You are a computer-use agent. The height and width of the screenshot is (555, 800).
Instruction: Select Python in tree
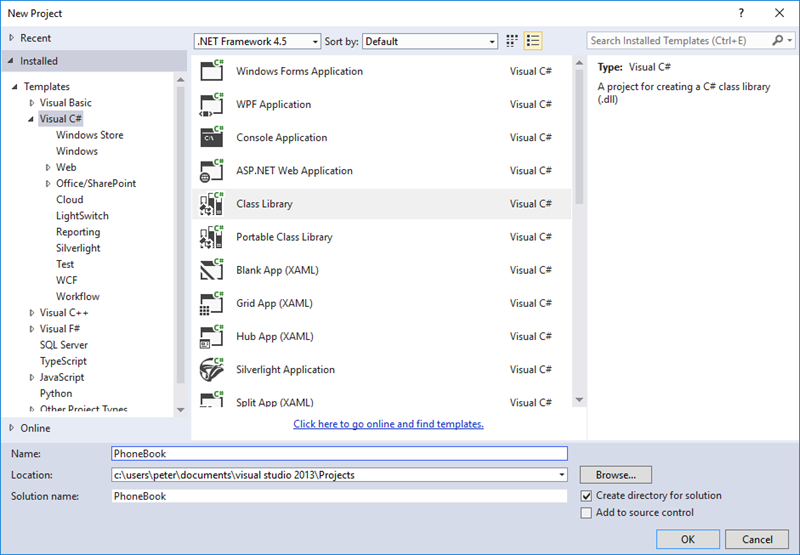(x=56, y=393)
